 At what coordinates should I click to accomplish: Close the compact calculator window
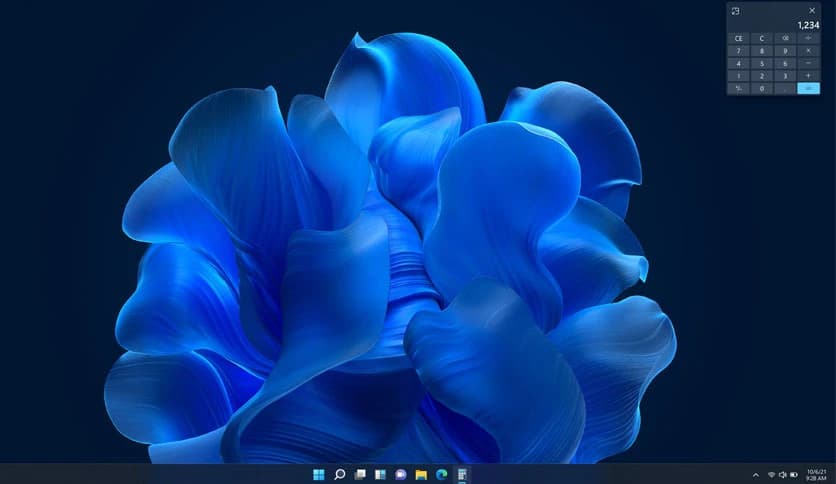click(812, 11)
